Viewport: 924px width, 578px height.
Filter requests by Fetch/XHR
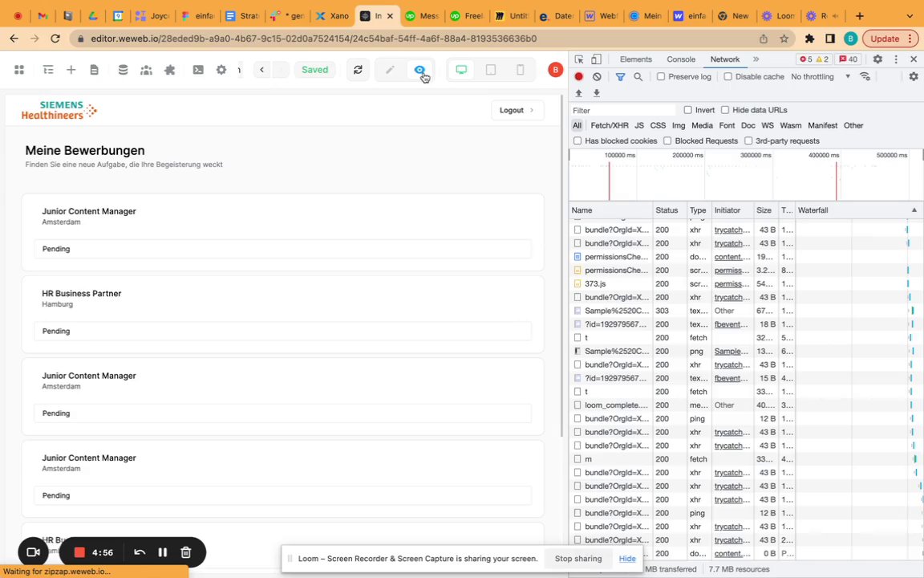610,125
